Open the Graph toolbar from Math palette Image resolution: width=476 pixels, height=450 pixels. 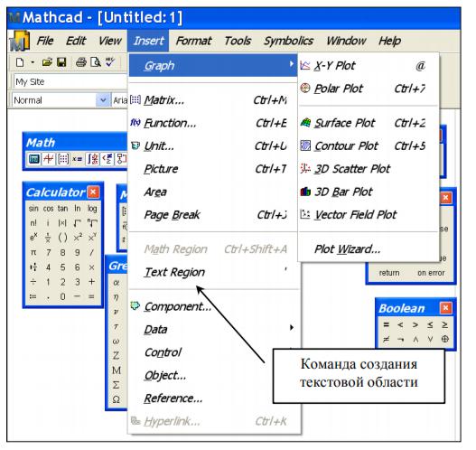(x=49, y=159)
